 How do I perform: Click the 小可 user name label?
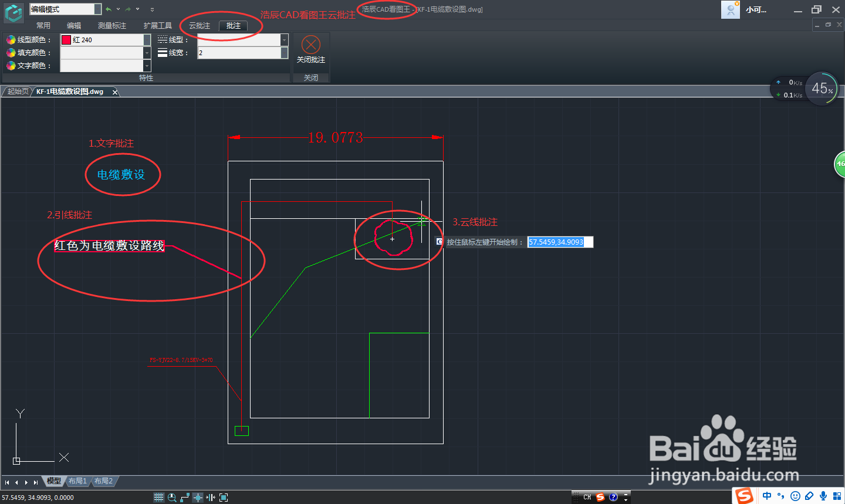coord(756,10)
